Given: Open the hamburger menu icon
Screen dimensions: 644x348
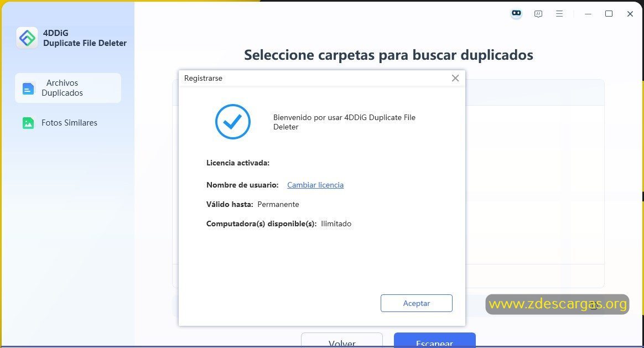Looking at the screenshot, I should (559, 14).
